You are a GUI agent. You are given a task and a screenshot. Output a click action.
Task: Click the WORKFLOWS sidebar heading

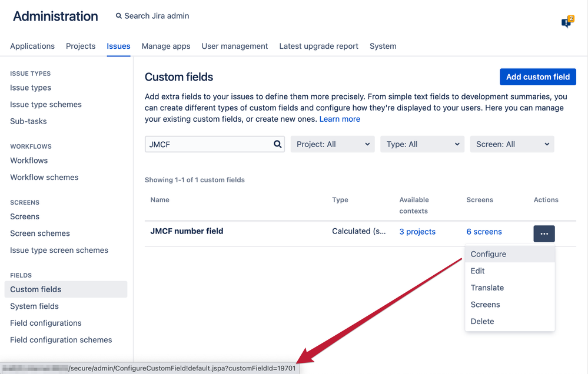[x=31, y=146]
